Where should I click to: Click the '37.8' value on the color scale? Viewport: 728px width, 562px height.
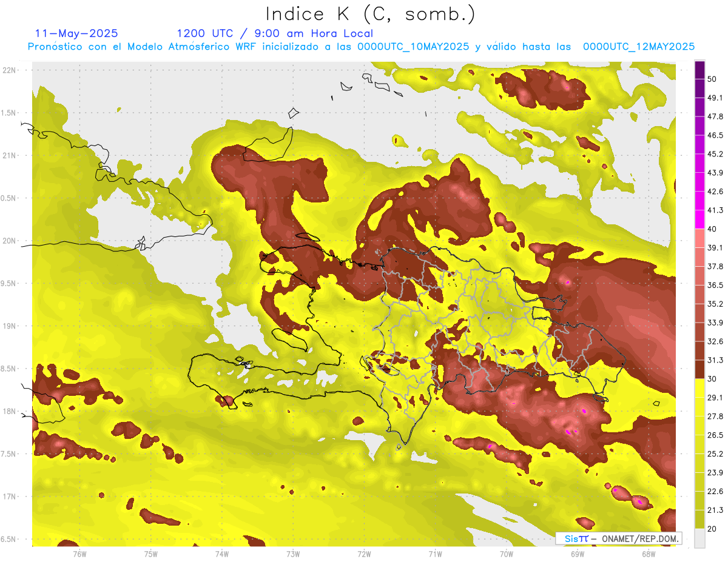tap(715, 267)
